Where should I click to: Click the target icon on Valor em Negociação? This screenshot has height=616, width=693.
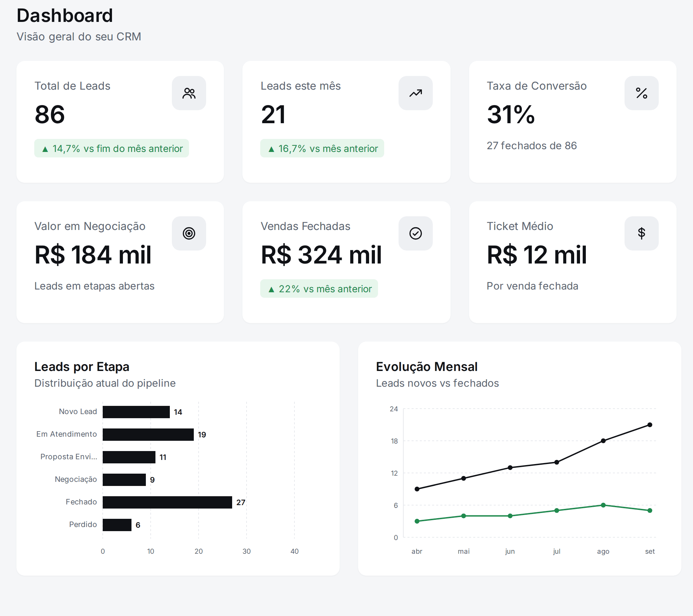pos(189,233)
